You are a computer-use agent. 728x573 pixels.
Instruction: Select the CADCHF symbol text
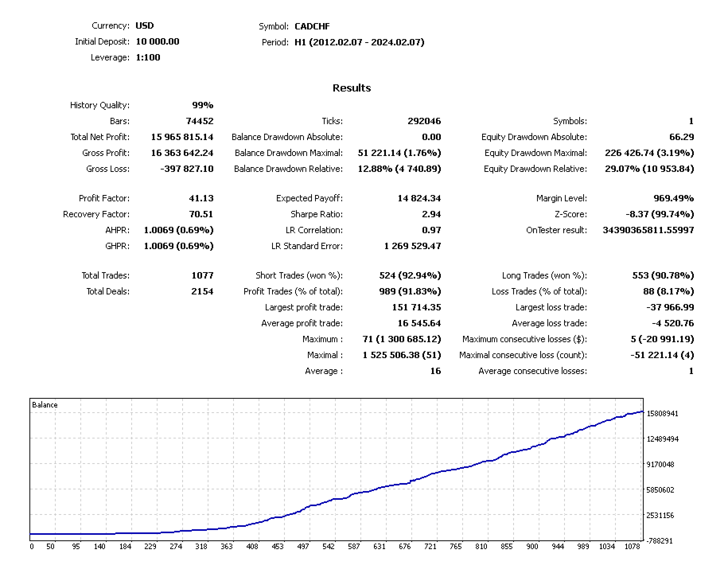pyautogui.click(x=312, y=26)
